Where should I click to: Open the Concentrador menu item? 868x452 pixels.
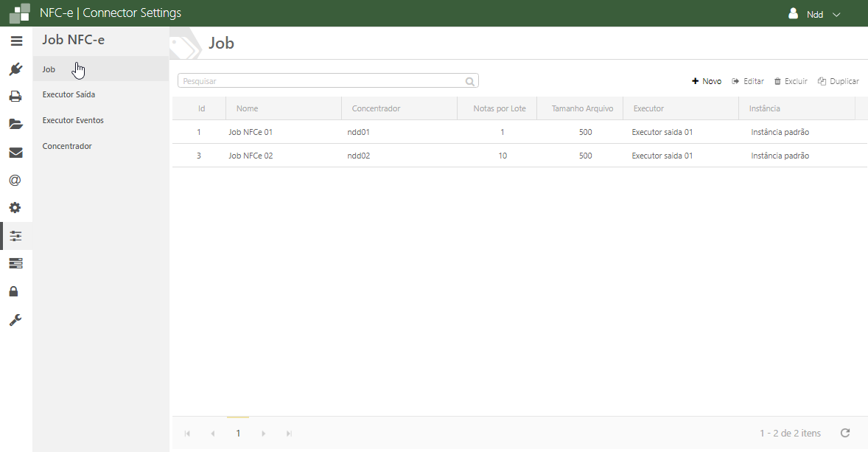coord(67,146)
